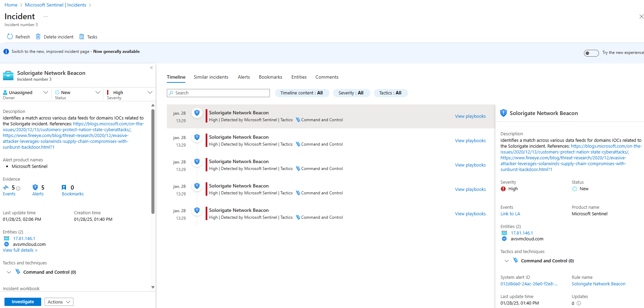
Task: Toggle the Try the new experience switch
Action: pos(591,53)
